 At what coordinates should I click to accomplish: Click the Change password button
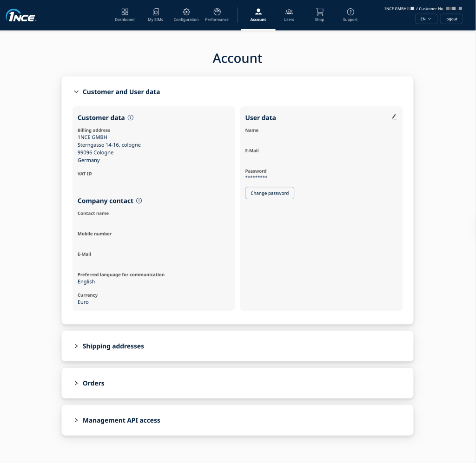click(x=270, y=193)
